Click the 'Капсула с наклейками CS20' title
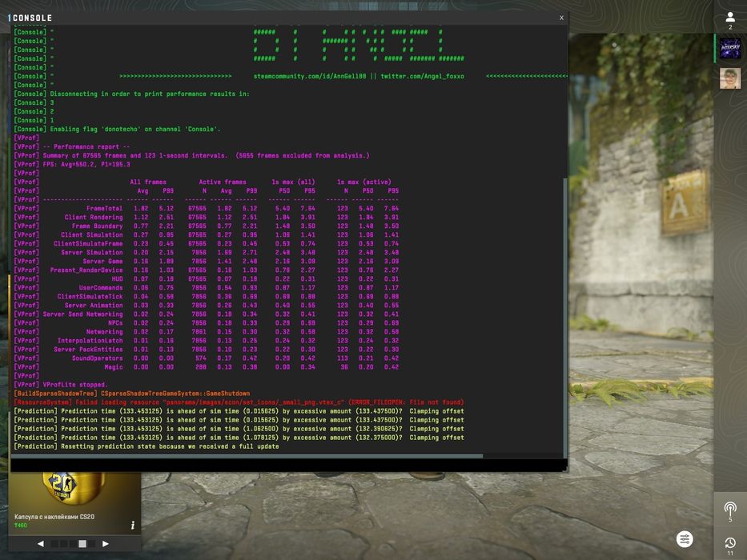The image size is (747, 560). pyautogui.click(x=54, y=517)
